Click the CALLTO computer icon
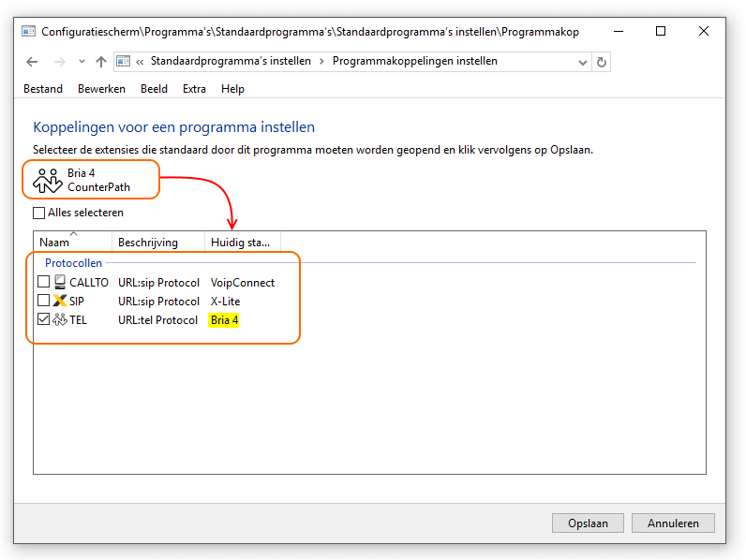Screen dimensions: 746x560 click(x=60, y=282)
